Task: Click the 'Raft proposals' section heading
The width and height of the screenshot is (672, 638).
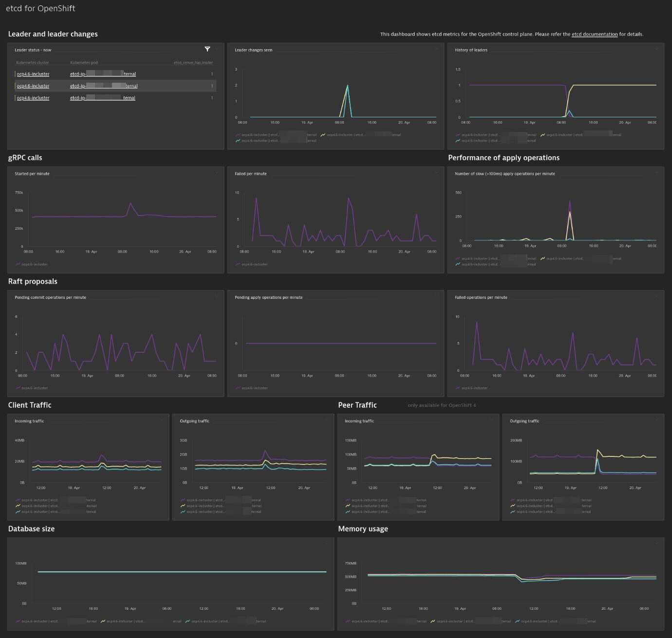Action: pyautogui.click(x=33, y=281)
